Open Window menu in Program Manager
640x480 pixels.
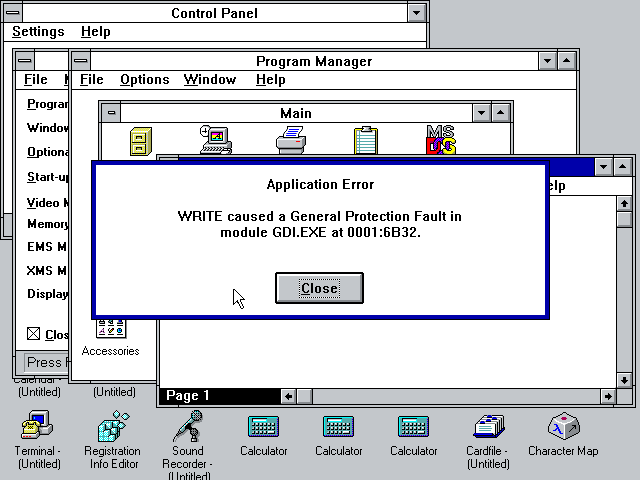pyautogui.click(x=210, y=79)
